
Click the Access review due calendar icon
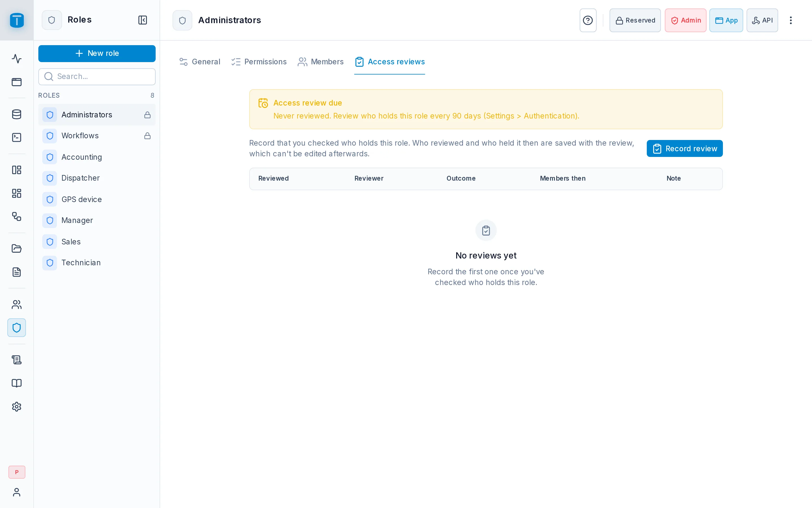263,103
